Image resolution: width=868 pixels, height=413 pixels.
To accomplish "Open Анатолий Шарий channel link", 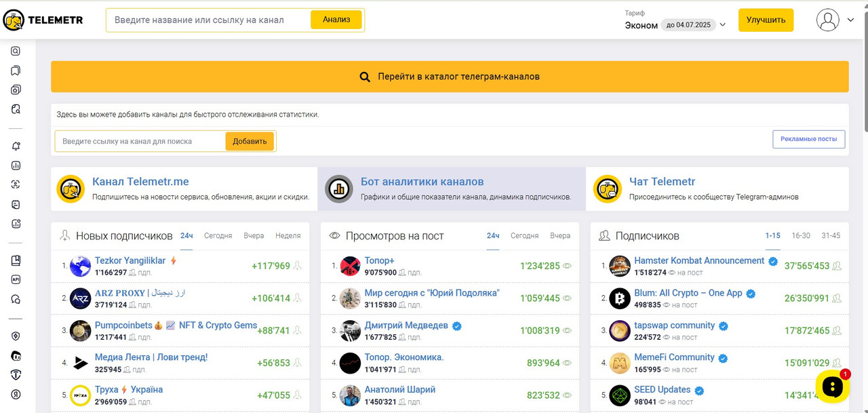I will (x=400, y=390).
